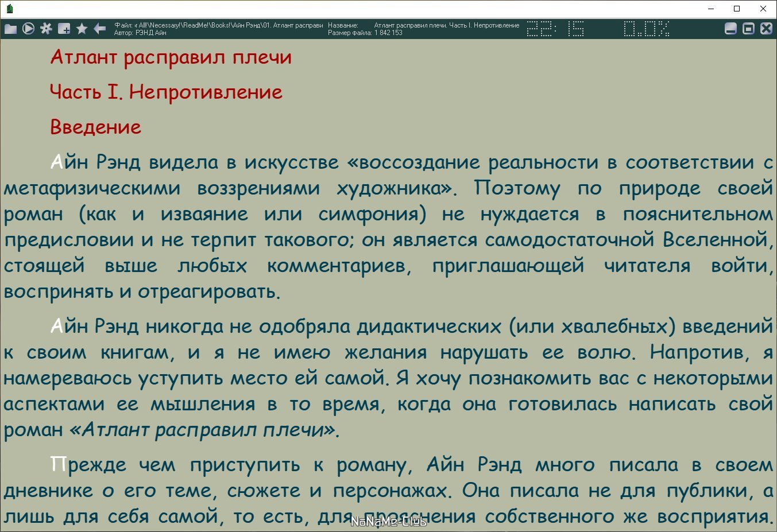Minimize the reader via its toolbar minimize icon
777x532 pixels.
click(x=730, y=29)
